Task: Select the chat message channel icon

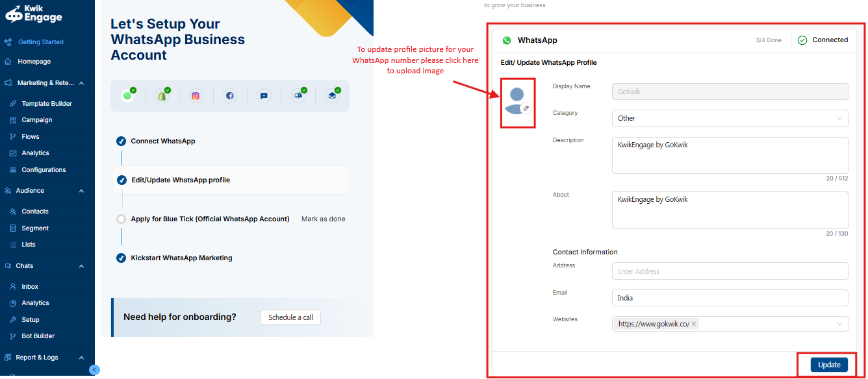Action: [x=264, y=96]
